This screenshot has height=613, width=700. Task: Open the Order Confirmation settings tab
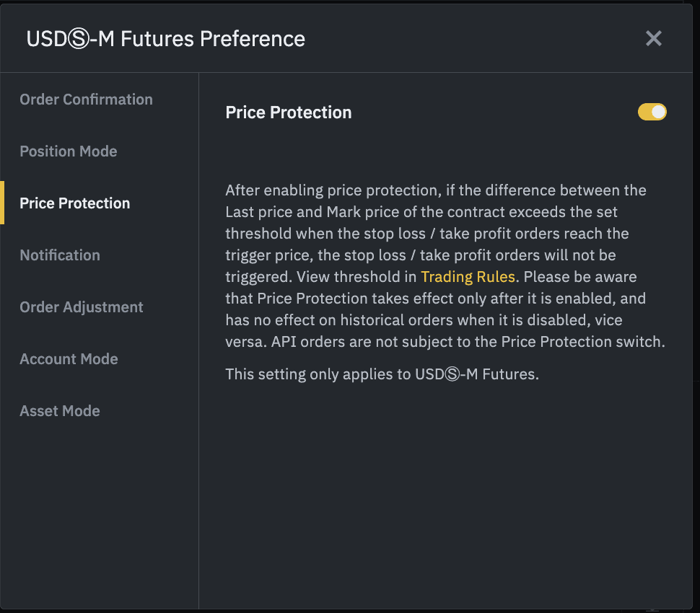(86, 100)
